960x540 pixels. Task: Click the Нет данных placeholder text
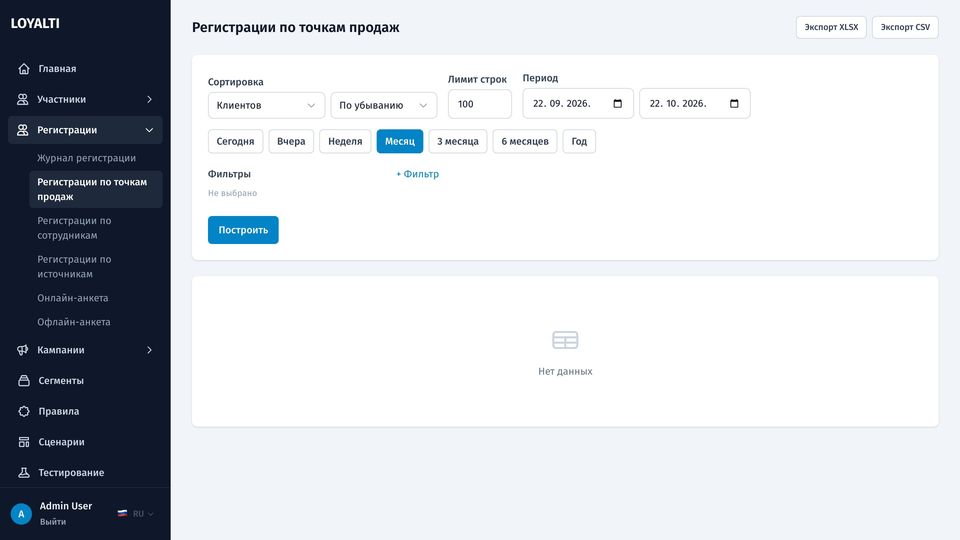tap(565, 372)
